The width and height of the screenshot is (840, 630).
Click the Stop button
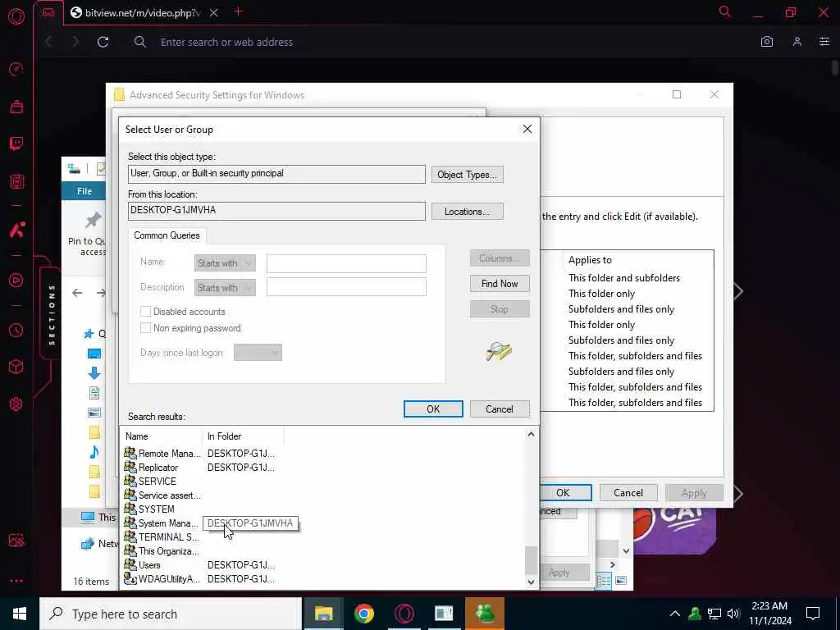pyautogui.click(x=500, y=308)
